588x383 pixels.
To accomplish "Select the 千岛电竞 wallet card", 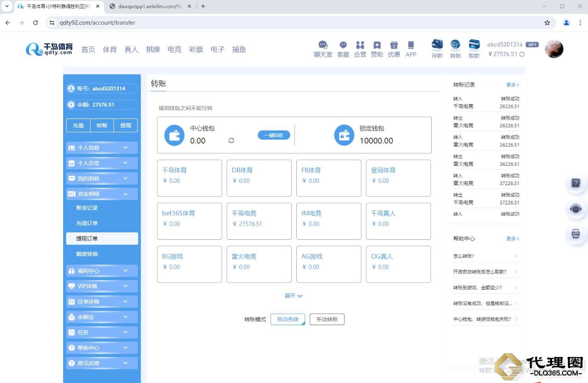I will point(259,221).
